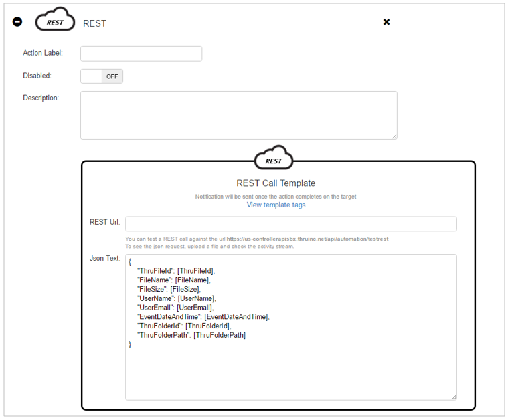Image resolution: width=508 pixels, height=420 pixels.
Task: Click the REST title text beside cloud icon
Action: (94, 23)
